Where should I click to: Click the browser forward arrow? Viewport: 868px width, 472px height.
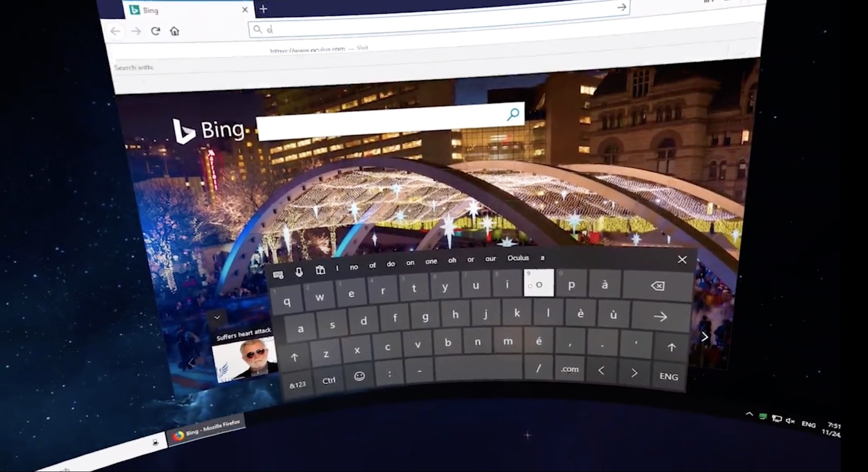click(x=136, y=31)
